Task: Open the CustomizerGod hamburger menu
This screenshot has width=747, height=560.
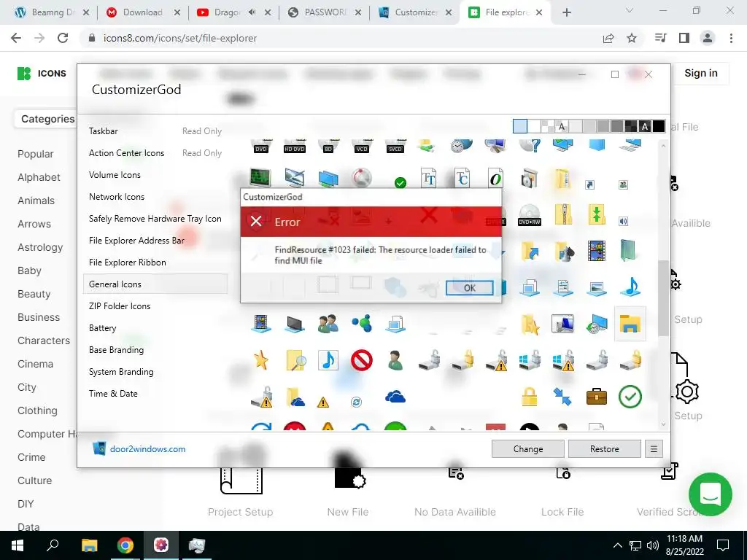Action: [x=654, y=448]
